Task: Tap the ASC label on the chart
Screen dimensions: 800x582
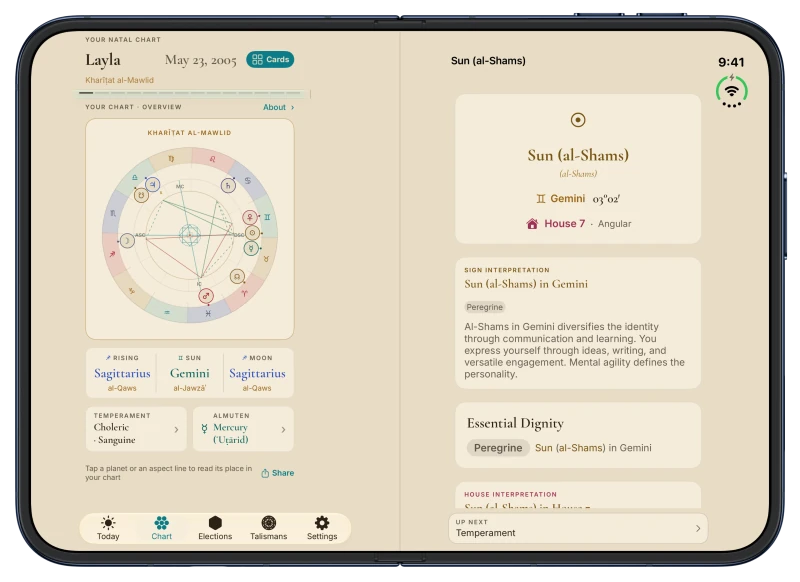Action: pos(140,235)
